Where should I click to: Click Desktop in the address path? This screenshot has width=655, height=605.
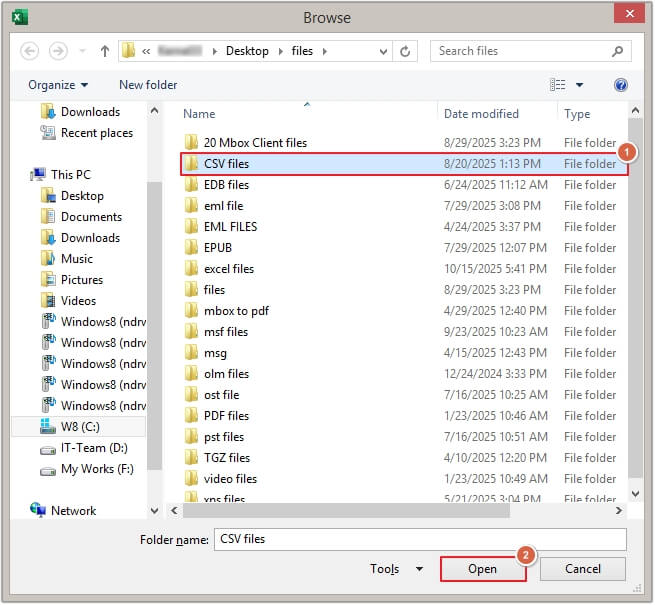(247, 51)
